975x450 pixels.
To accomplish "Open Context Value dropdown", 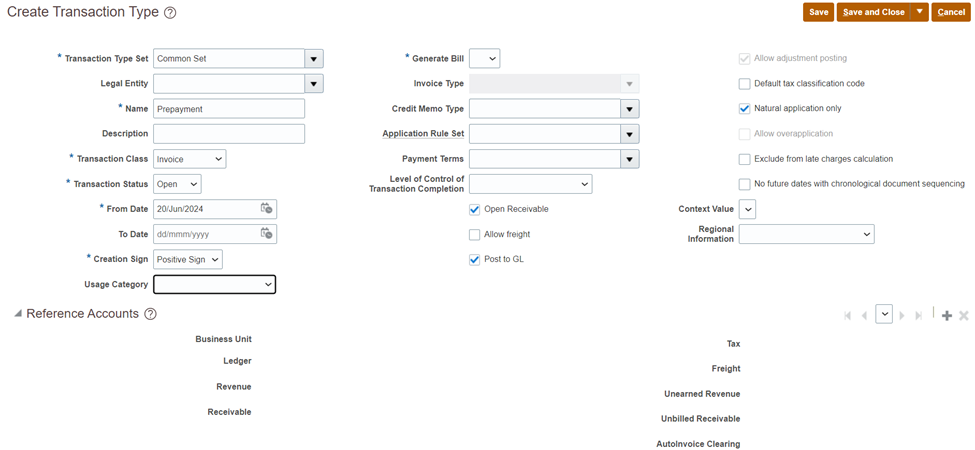I will (x=747, y=209).
